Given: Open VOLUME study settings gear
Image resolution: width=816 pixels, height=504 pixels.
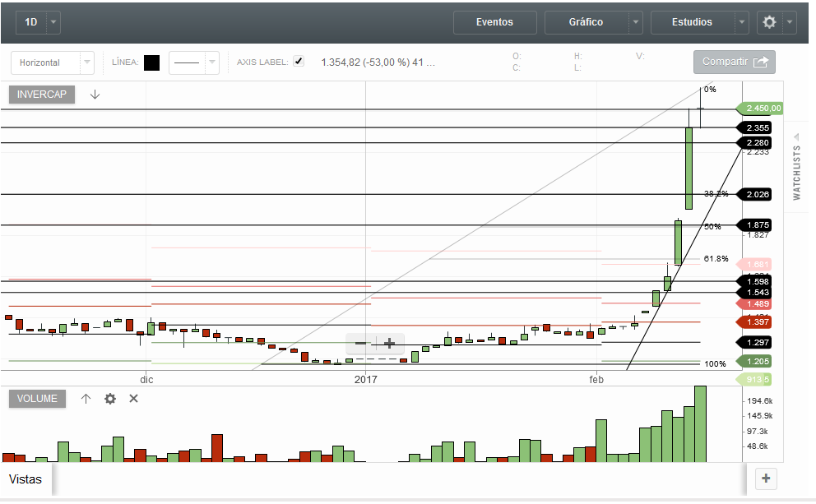Looking at the screenshot, I should [110, 399].
